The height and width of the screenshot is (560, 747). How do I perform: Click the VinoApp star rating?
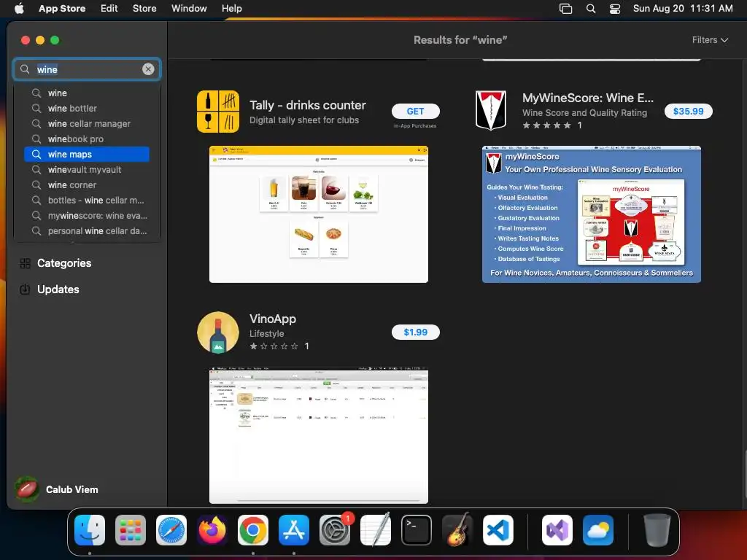pos(274,346)
